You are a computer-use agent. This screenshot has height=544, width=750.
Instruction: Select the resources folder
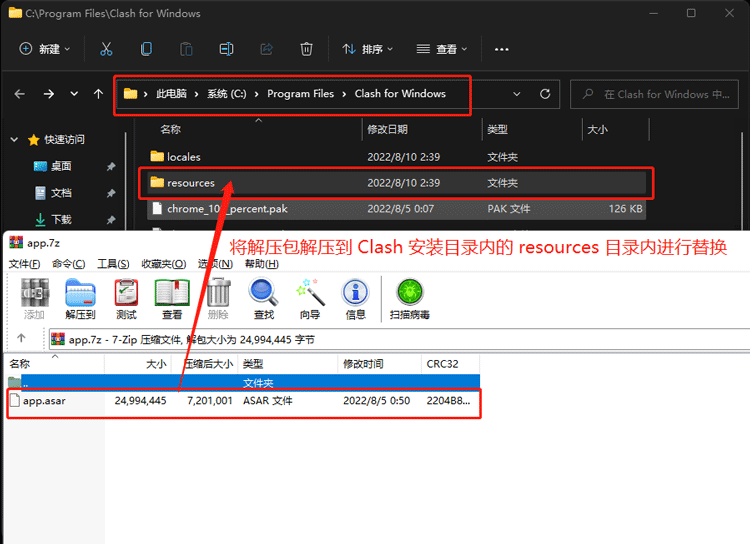point(190,183)
